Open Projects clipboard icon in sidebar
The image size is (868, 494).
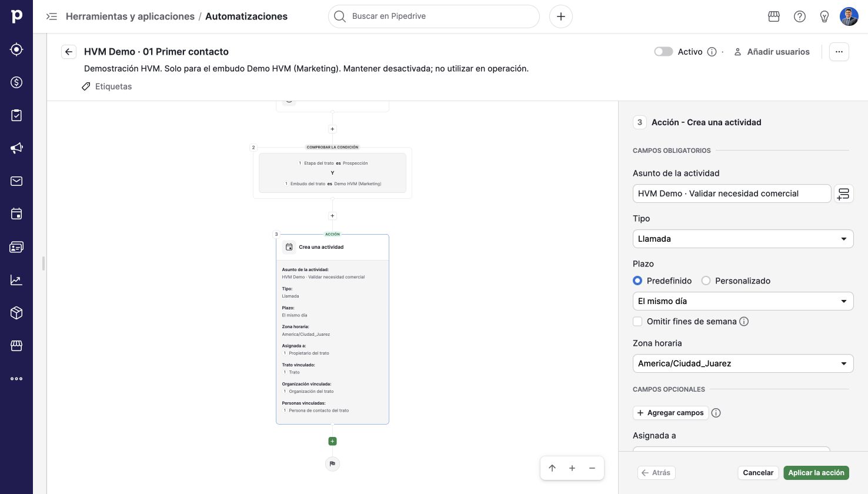tap(16, 115)
